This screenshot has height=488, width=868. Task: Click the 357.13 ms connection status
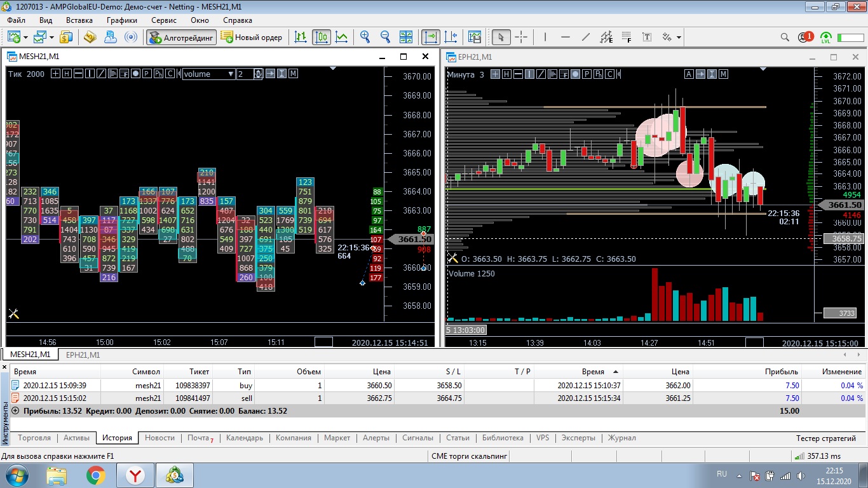[817, 456]
